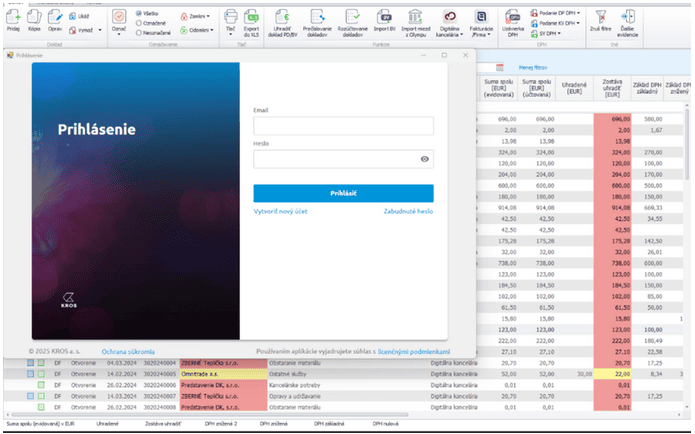Select the Všetko radio button

pos(137,12)
